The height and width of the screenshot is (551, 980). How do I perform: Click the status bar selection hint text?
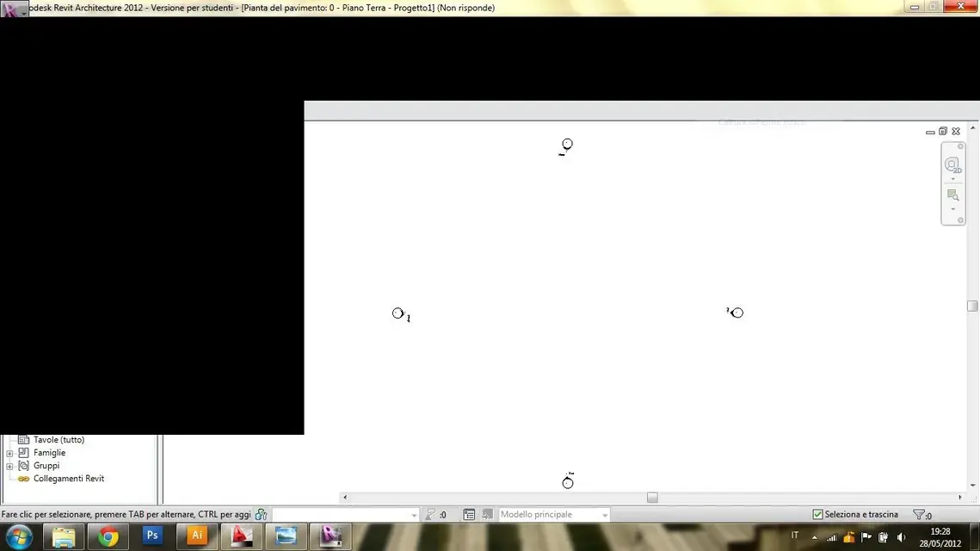[126, 515]
